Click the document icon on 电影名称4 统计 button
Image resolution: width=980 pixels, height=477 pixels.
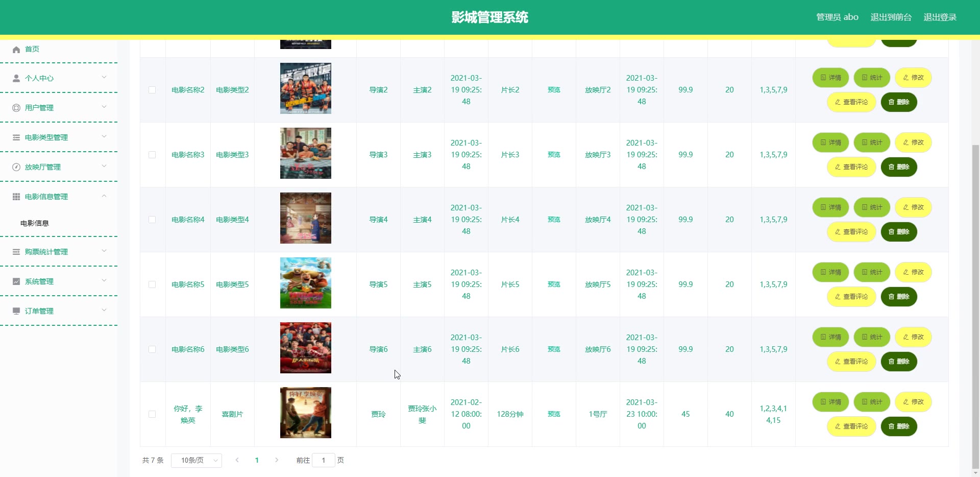tap(865, 207)
